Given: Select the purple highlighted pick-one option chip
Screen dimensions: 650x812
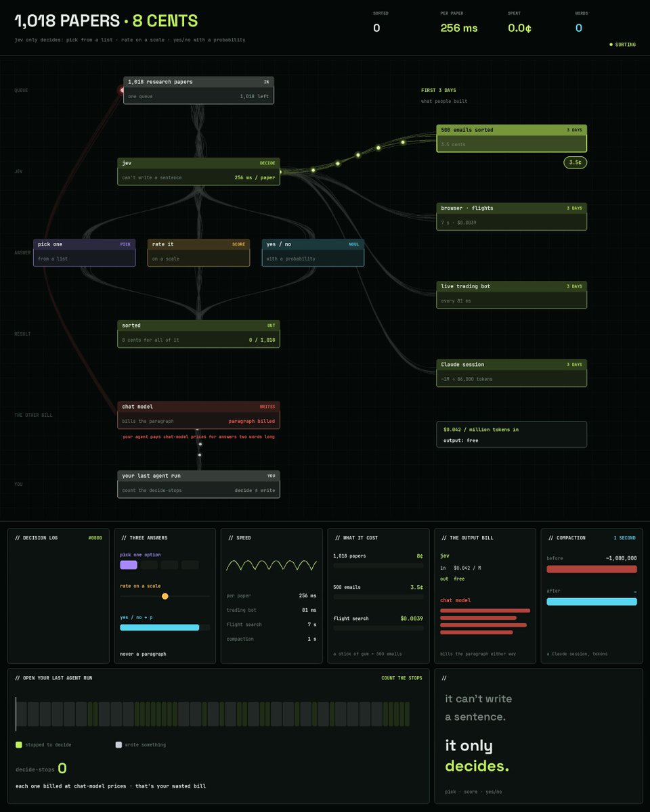Looking at the screenshot, I should coord(129,565).
